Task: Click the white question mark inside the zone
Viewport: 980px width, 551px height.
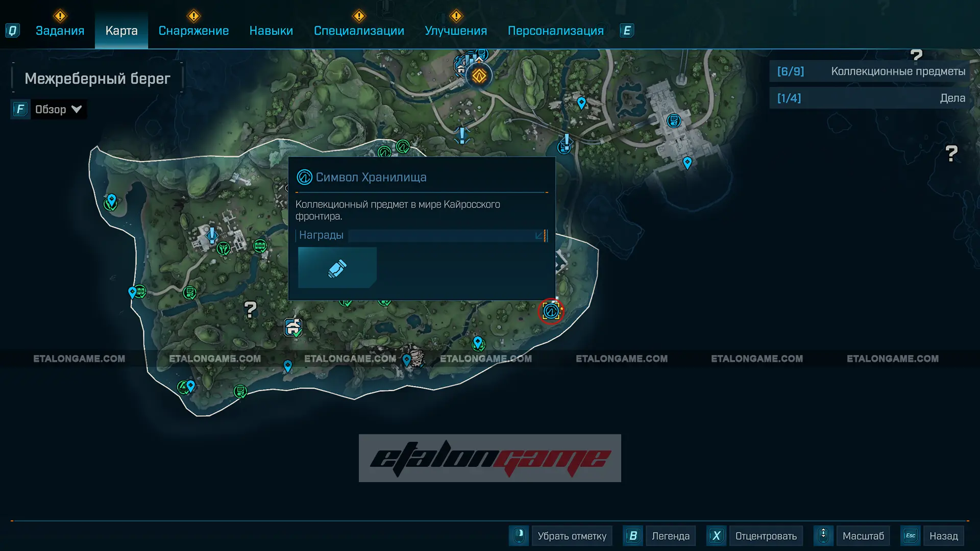Action: click(x=250, y=309)
